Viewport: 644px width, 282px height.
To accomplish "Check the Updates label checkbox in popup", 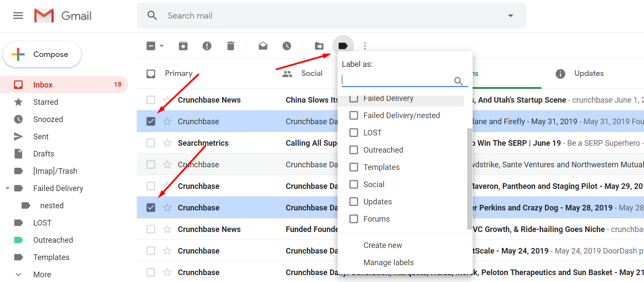I will pos(354,202).
